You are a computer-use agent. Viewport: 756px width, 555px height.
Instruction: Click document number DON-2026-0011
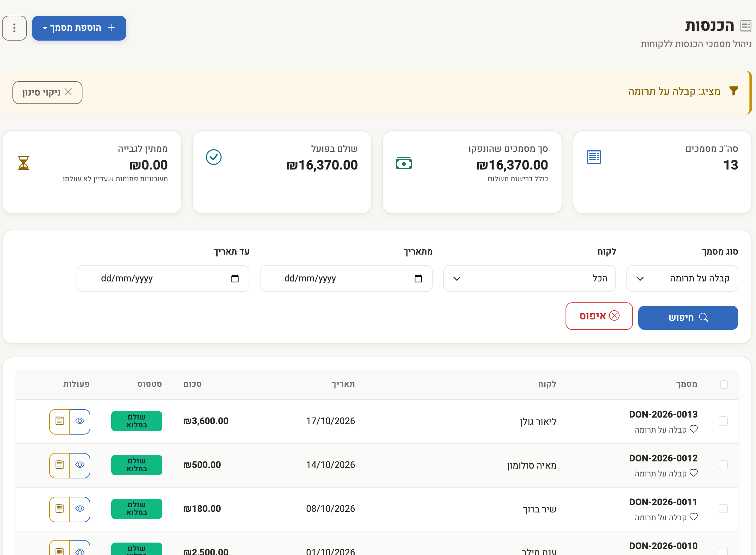click(x=663, y=502)
